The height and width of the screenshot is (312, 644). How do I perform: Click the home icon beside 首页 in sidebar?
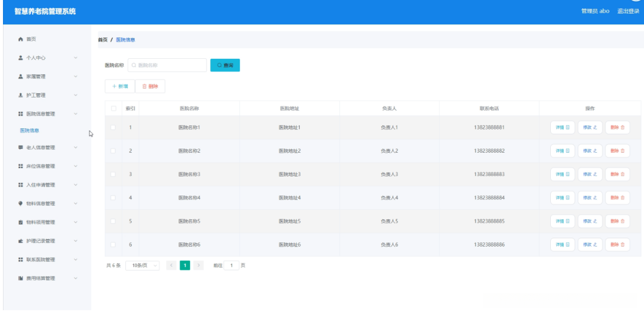pyautogui.click(x=21, y=39)
